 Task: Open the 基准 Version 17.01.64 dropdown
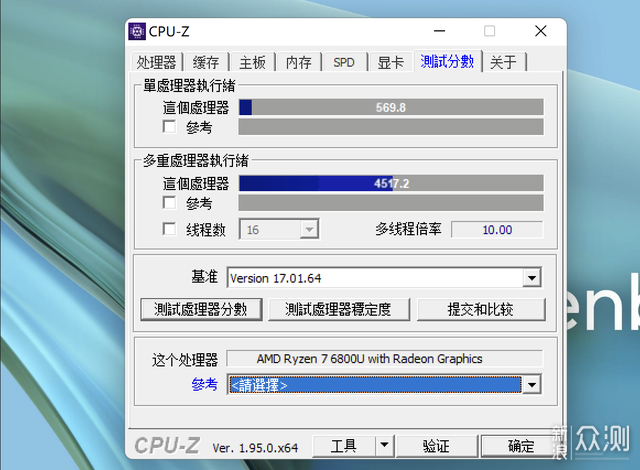tap(384, 278)
